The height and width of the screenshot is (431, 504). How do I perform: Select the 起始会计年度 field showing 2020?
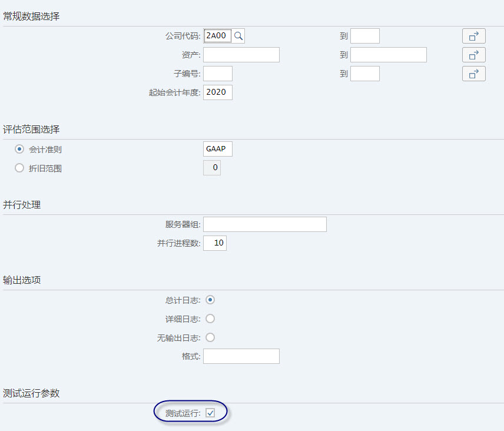coord(217,92)
